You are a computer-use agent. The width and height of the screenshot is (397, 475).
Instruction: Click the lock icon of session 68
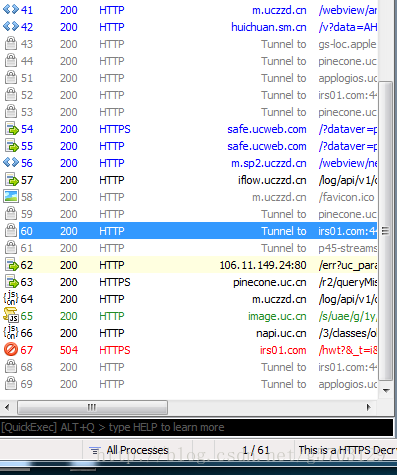11,367
